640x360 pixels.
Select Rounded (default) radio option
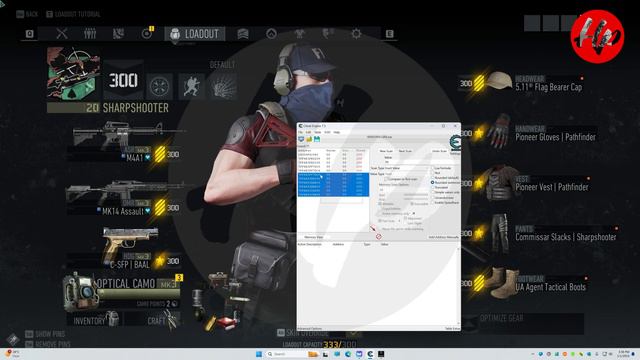[x=446, y=178]
